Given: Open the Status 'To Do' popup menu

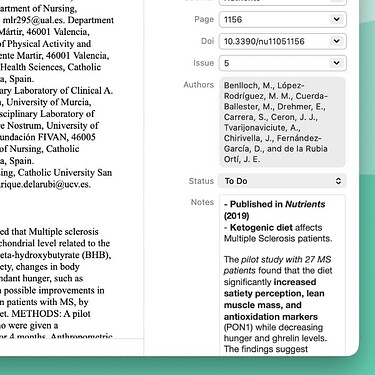Looking at the screenshot, I should [282, 181].
